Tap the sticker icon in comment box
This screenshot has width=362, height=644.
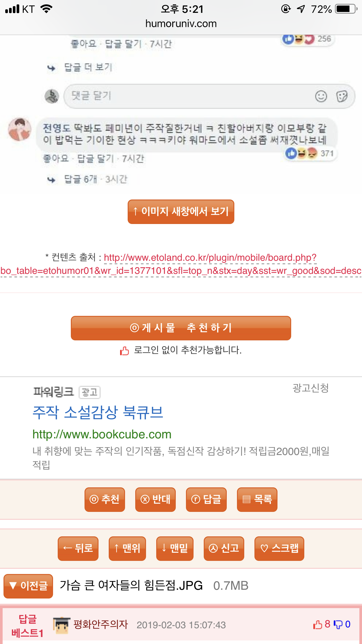pos(342,96)
